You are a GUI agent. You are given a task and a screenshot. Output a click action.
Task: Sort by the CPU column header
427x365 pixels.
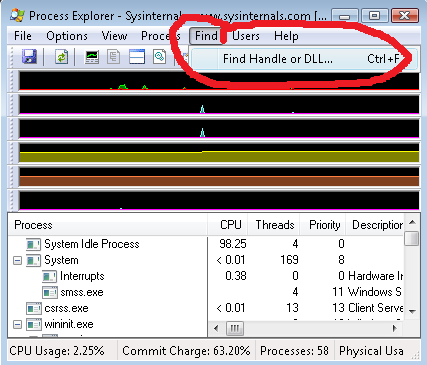228,225
